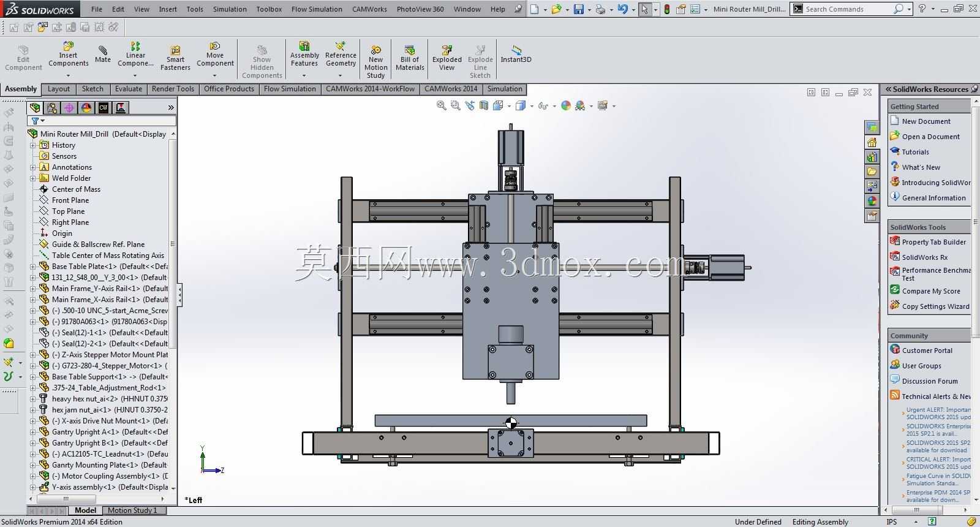980x527 pixels.
Task: Toggle Instant3D on or off
Action: click(516, 55)
